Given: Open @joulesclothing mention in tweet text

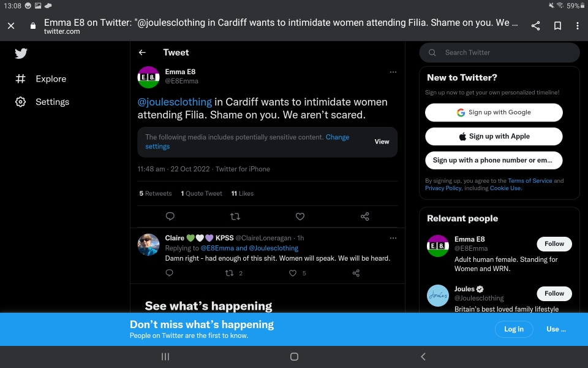Looking at the screenshot, I should click(x=175, y=102).
